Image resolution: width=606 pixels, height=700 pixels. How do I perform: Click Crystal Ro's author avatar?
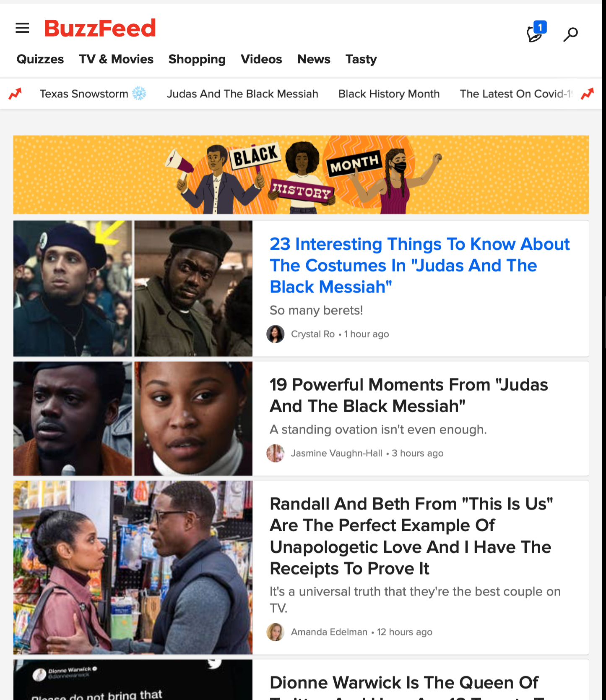coord(276,334)
